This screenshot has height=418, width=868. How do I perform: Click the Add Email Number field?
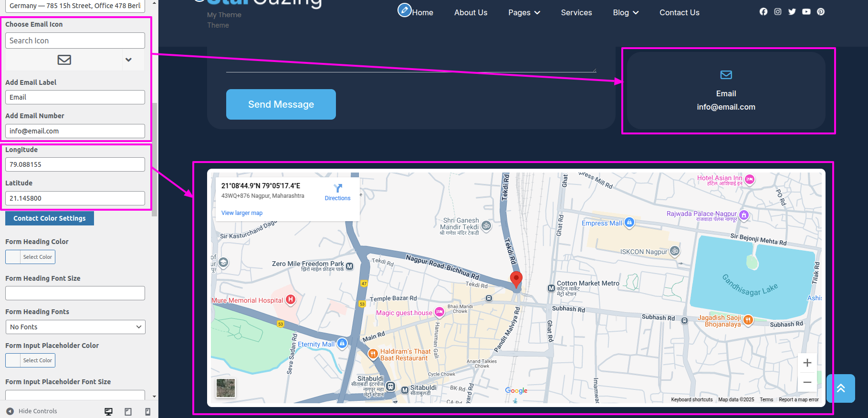[75, 131]
